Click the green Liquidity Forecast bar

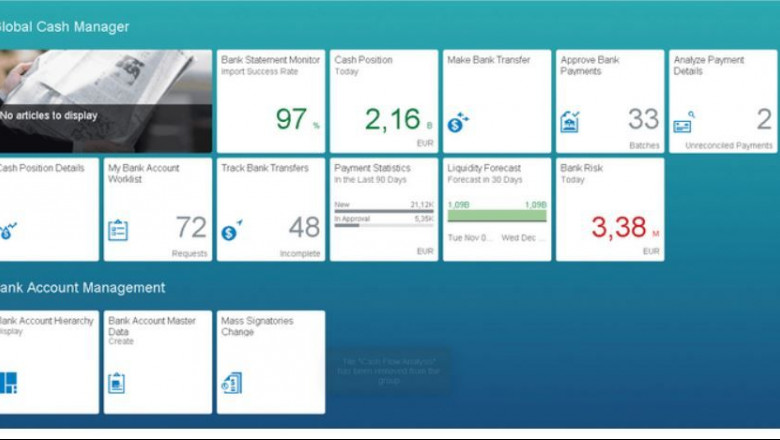tap(496, 215)
